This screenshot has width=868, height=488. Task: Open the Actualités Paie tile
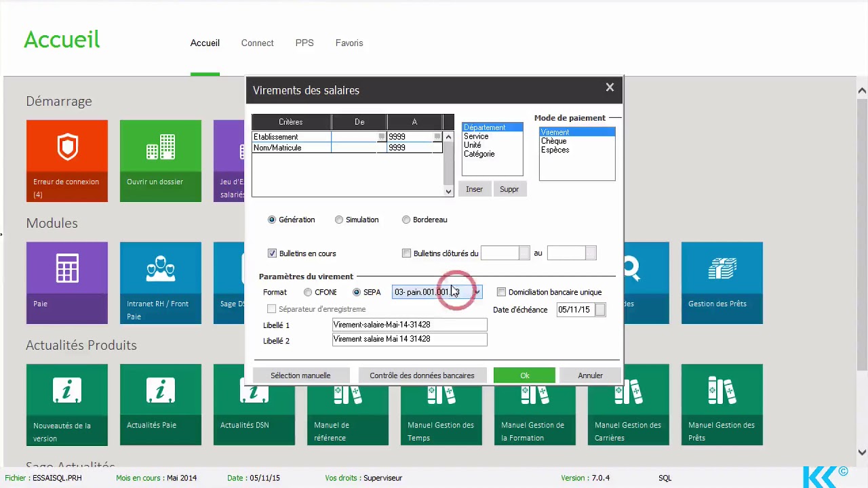tap(160, 405)
